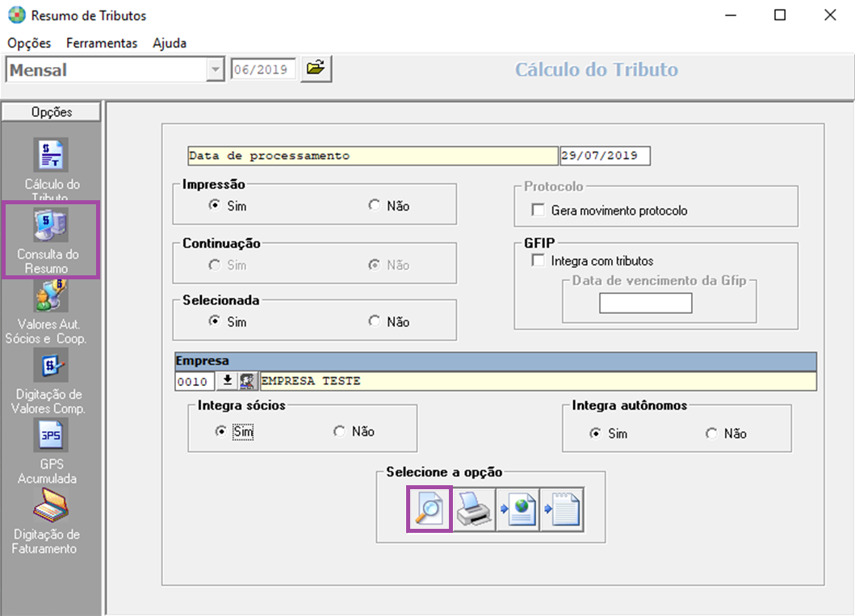Click the export to web globe icon

(518, 509)
